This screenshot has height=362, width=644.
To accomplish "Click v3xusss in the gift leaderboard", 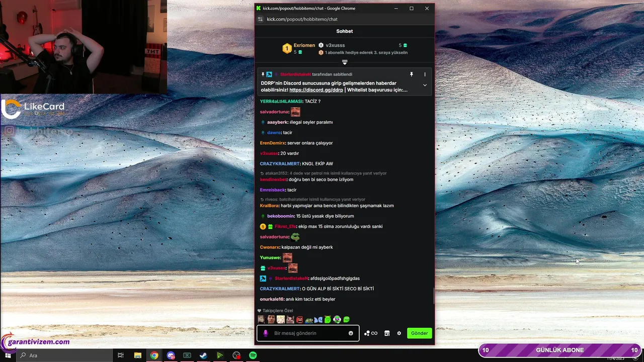I will 335,45.
